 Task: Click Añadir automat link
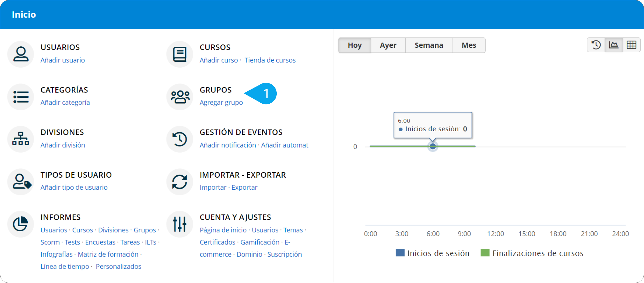coord(285,145)
